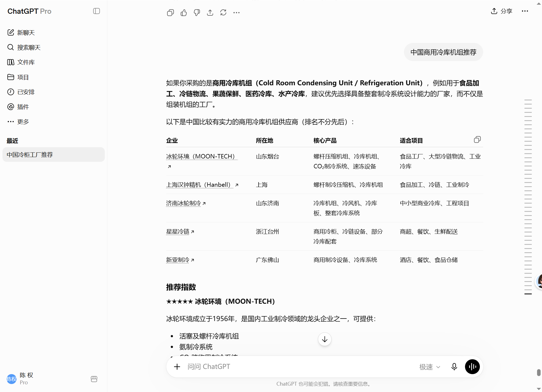Image resolution: width=542 pixels, height=392 pixels.
Task: Toggle the sidebar collapse icon
Action: (97, 11)
